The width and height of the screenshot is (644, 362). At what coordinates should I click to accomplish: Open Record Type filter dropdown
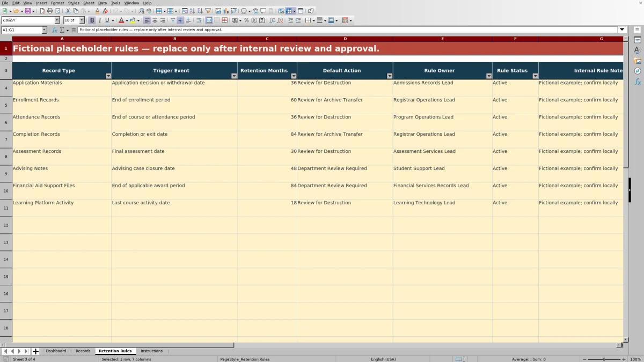click(x=108, y=76)
